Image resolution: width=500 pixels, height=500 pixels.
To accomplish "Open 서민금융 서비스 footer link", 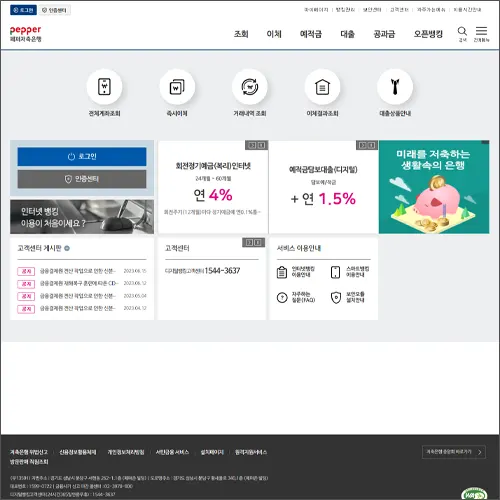I will (x=172, y=452).
